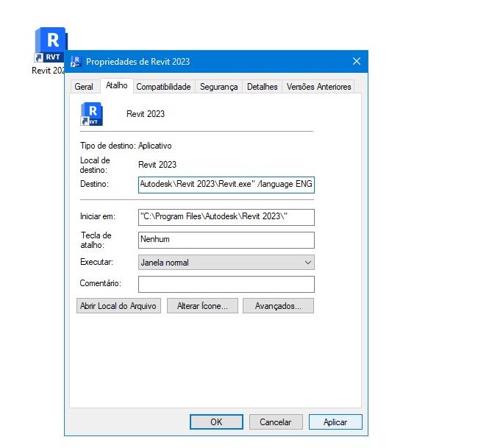The image size is (478, 448).
Task: Click the 'Local de destino:' label
Action: pos(95,165)
